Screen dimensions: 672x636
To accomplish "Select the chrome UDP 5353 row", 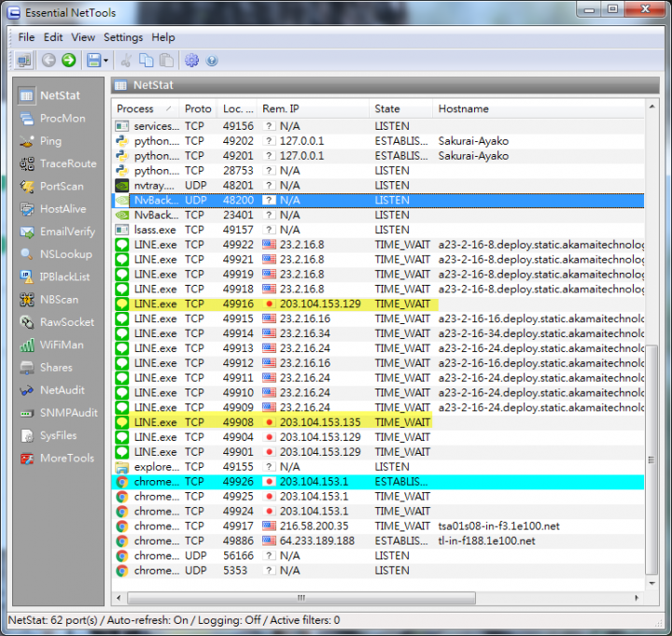I will click(378, 571).
